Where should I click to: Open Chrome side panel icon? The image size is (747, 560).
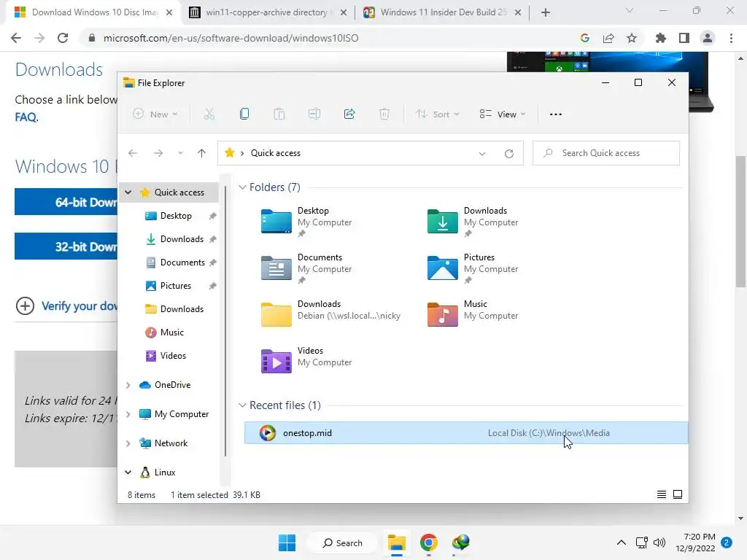pyautogui.click(x=684, y=38)
